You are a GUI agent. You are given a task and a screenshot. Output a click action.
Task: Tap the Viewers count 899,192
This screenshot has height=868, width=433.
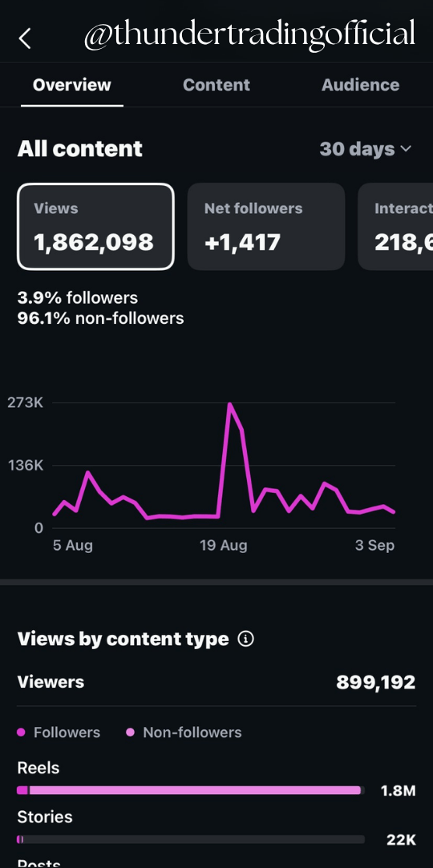[x=376, y=683]
